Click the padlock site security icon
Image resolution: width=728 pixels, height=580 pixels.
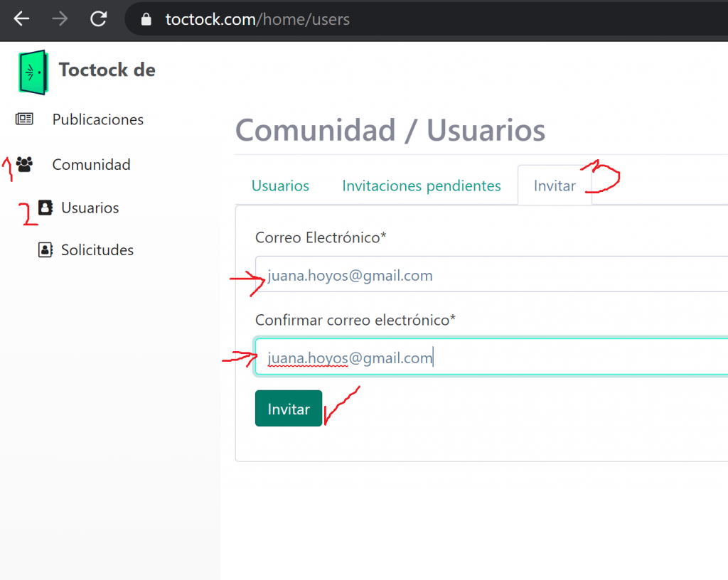147,20
